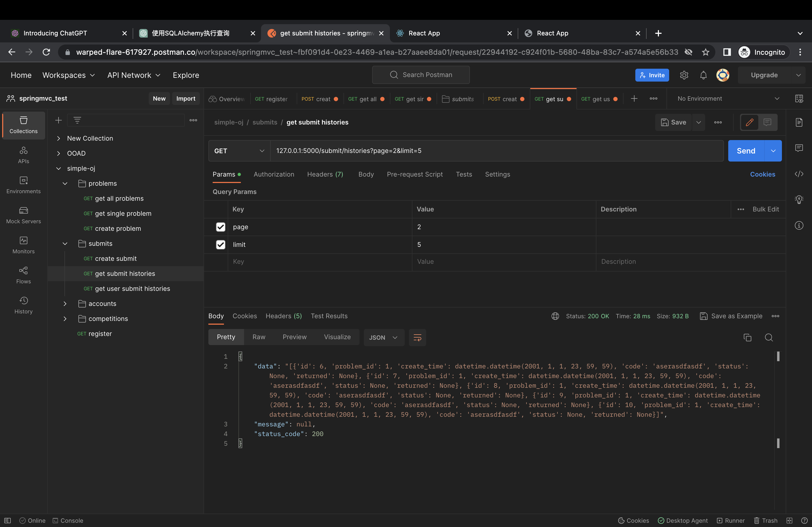Open the Environments sidebar panel

coord(24,185)
